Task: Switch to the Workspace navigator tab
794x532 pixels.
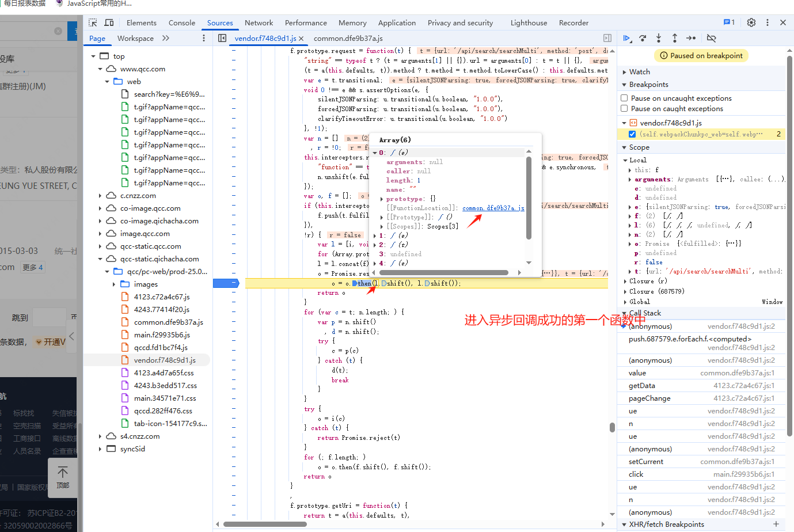Action: (x=135, y=38)
